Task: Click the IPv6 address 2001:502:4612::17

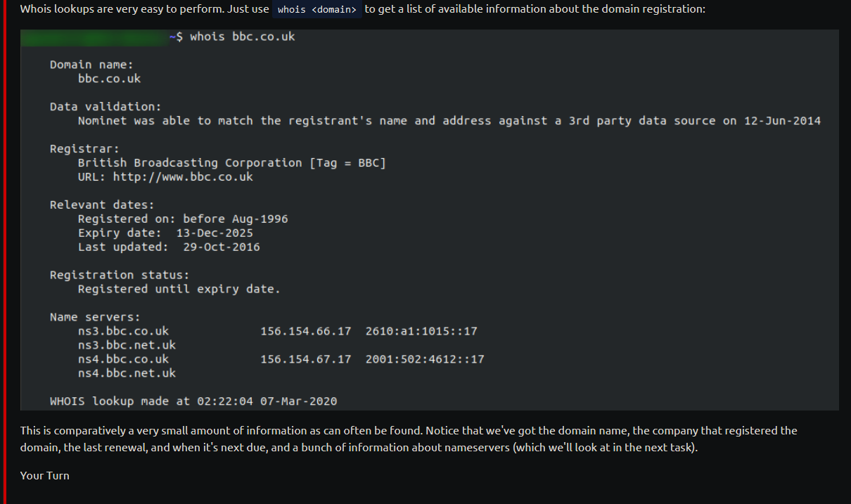Action: (425, 359)
